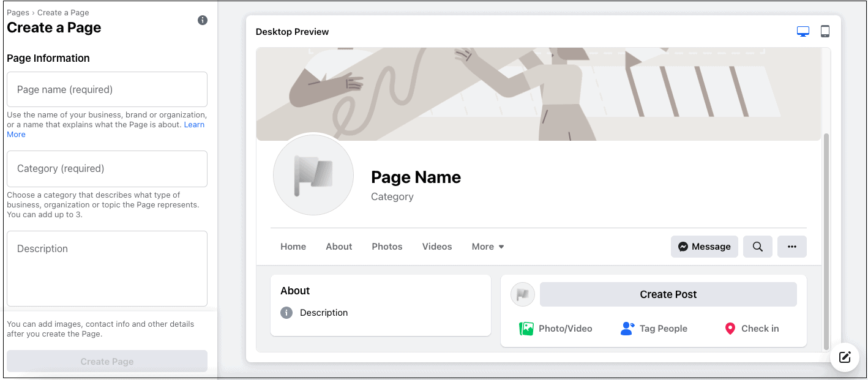The width and height of the screenshot is (868, 380).
Task: Open the floating compose edit icon
Action: (x=845, y=357)
